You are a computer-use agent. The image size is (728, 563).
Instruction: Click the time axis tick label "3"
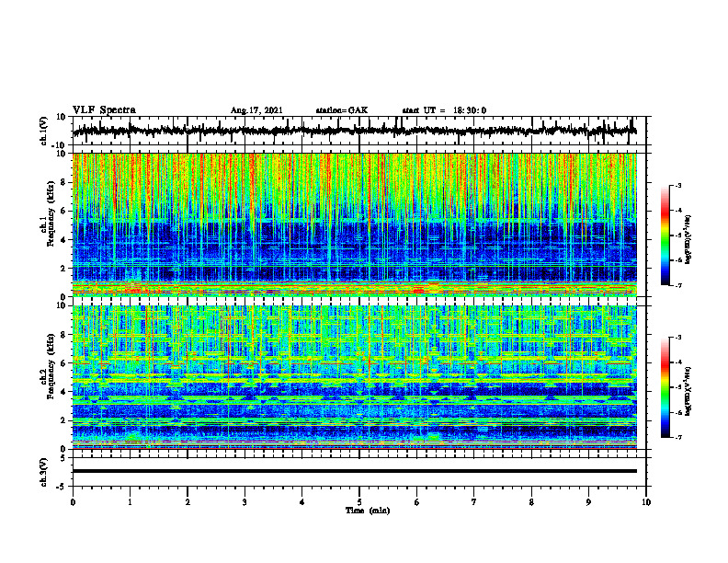pos(245,502)
